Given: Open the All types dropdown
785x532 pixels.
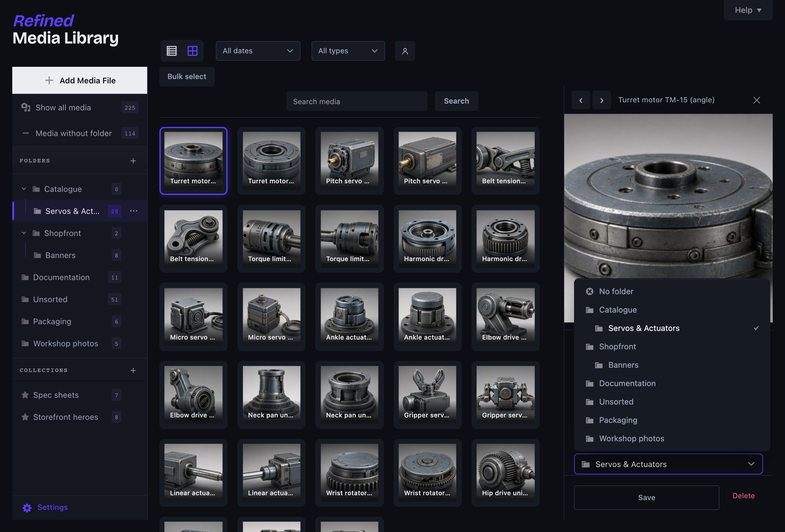Looking at the screenshot, I should click(x=348, y=51).
